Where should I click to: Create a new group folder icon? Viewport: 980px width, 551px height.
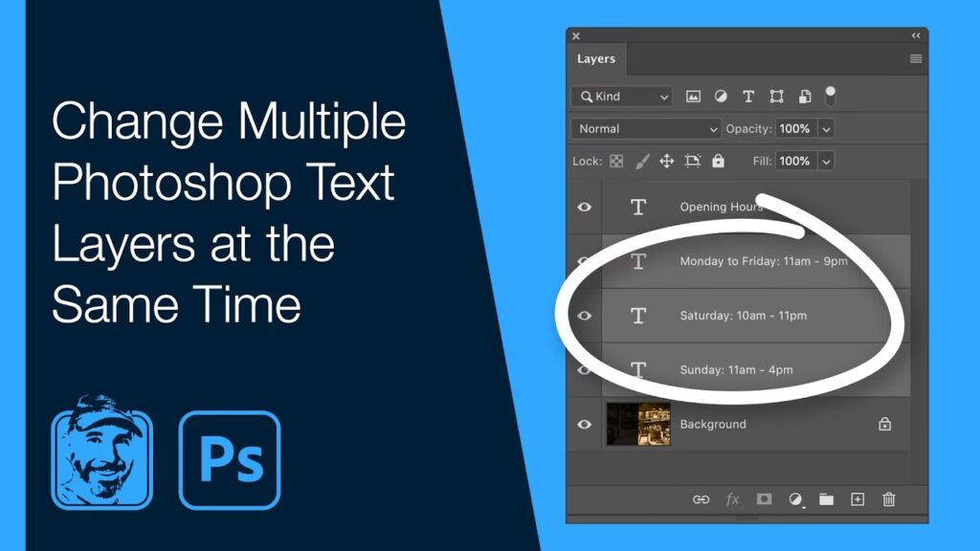point(826,499)
